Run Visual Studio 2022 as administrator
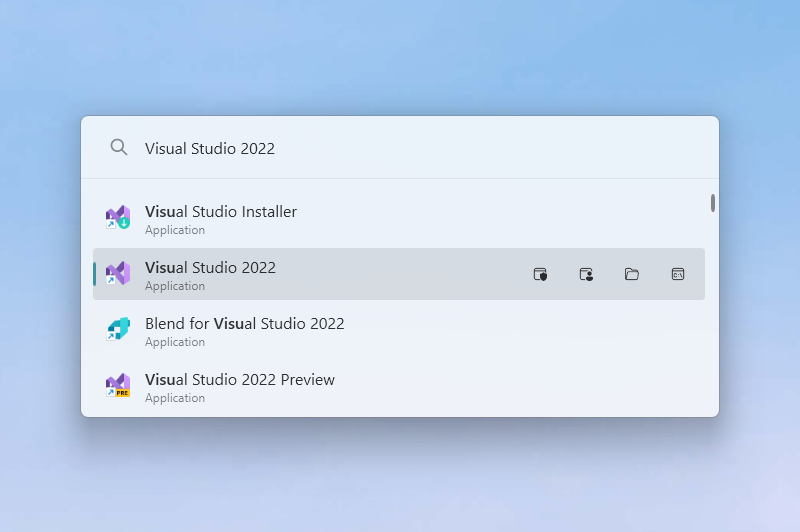 tap(540, 274)
